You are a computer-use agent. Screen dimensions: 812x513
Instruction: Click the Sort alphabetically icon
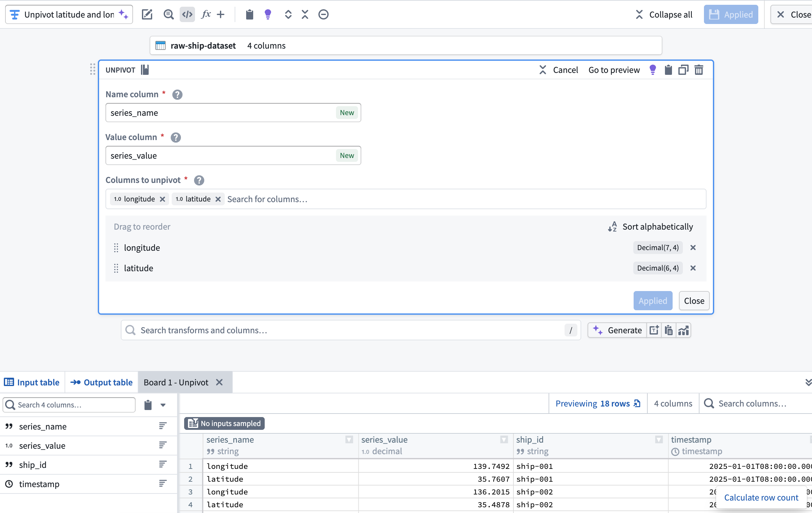pos(613,227)
